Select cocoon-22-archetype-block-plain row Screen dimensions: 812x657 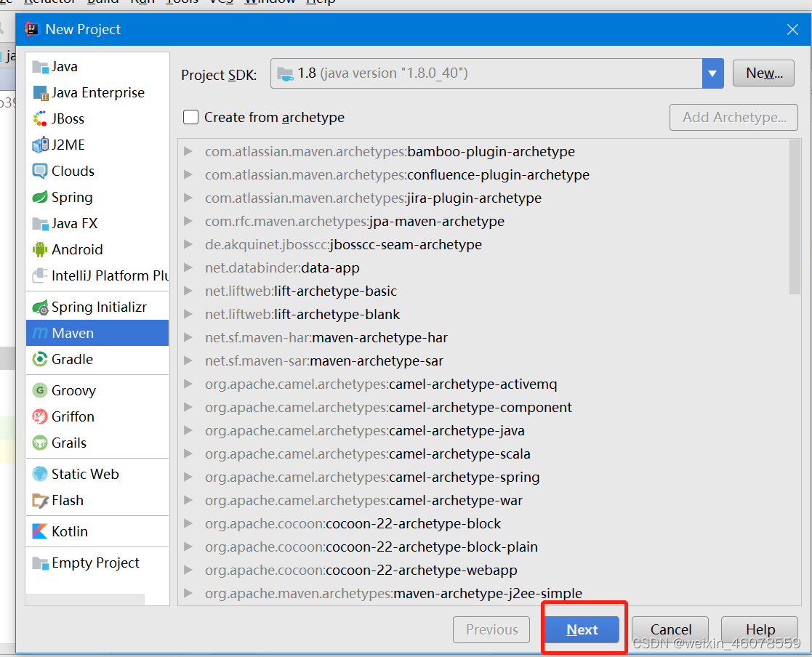click(x=483, y=547)
